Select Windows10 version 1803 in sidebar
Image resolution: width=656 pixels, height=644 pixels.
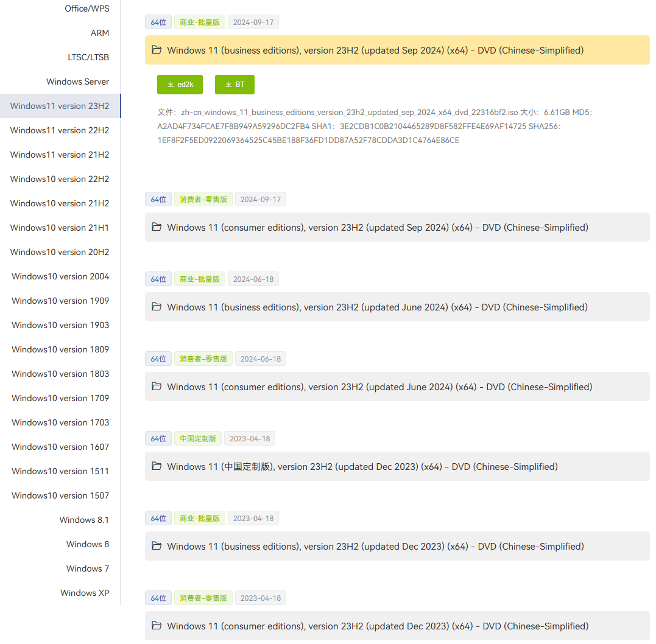tap(60, 374)
